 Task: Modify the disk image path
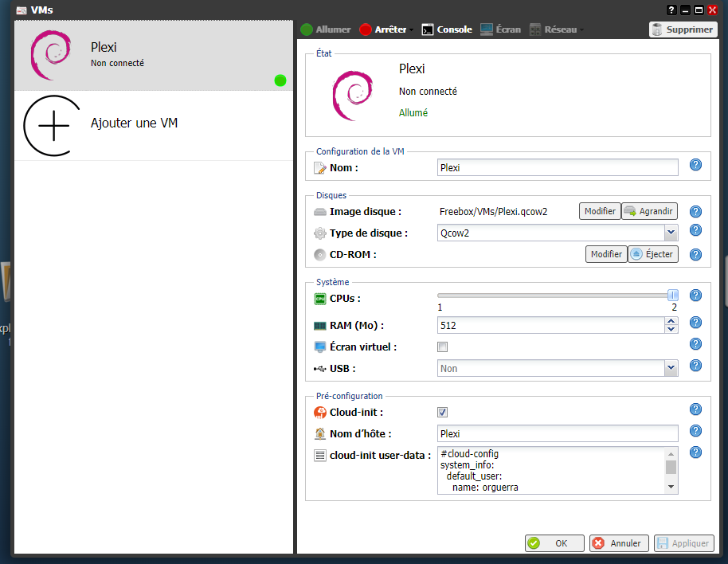[x=600, y=211]
